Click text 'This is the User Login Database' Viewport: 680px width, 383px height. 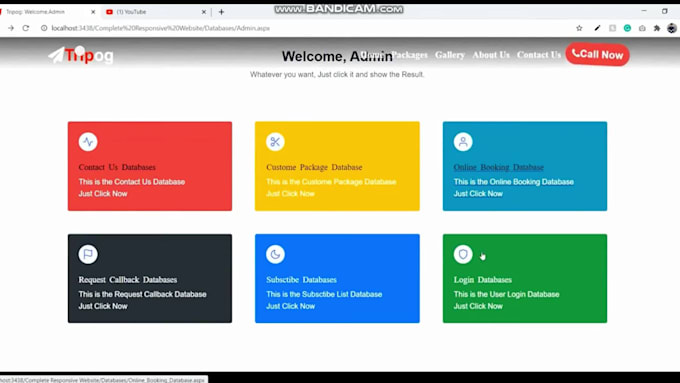507,294
